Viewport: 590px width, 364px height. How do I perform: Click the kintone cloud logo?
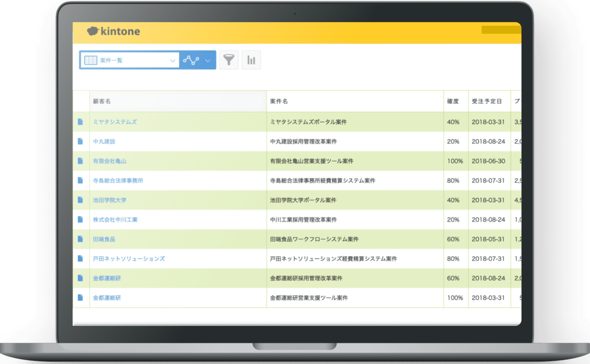tap(93, 31)
